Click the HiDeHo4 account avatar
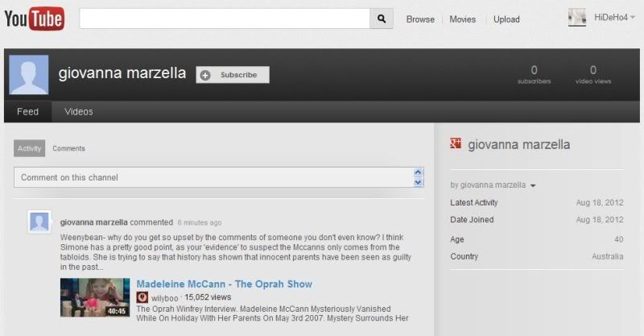The height and width of the screenshot is (336, 644). [x=577, y=18]
